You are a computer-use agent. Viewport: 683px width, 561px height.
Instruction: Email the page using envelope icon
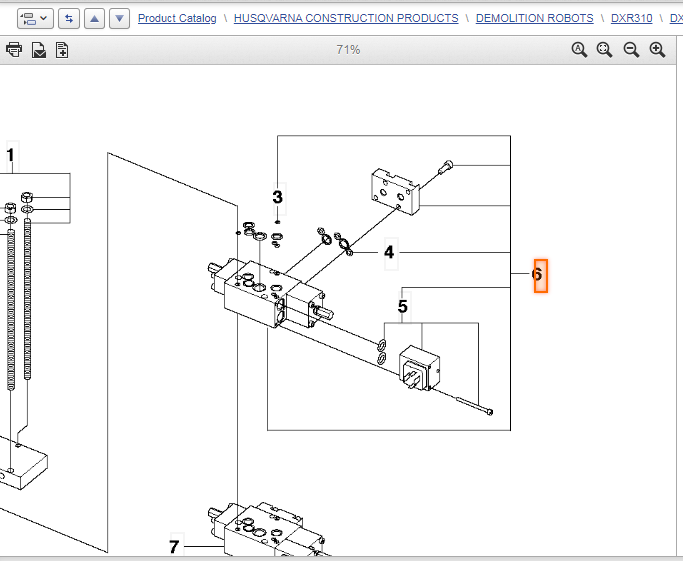[39, 50]
